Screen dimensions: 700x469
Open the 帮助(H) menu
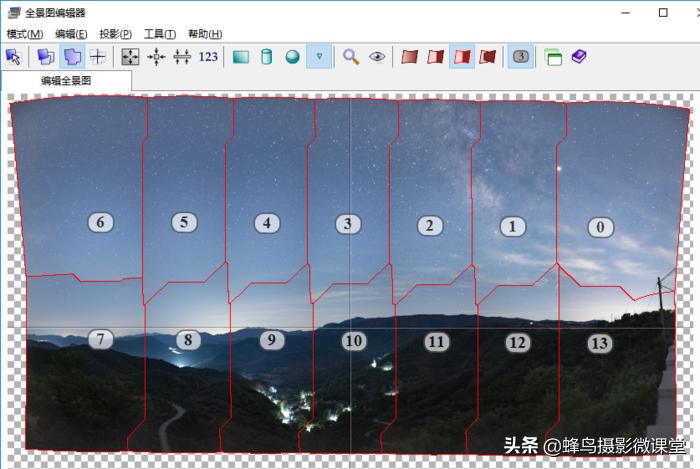coord(205,34)
